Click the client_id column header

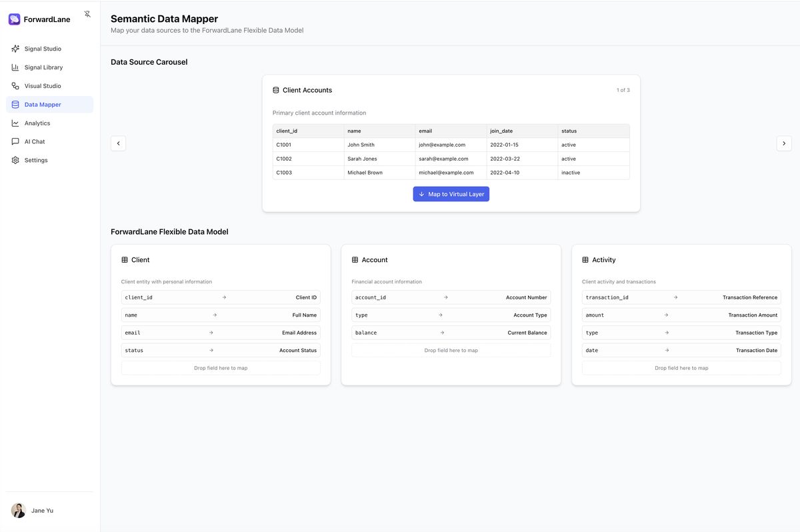point(309,131)
